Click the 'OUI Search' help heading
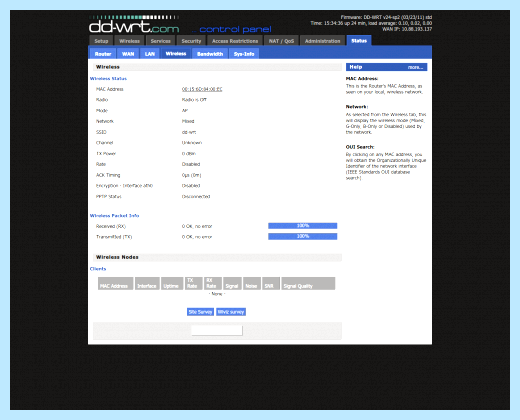This screenshot has width=520, height=420. 360,147
